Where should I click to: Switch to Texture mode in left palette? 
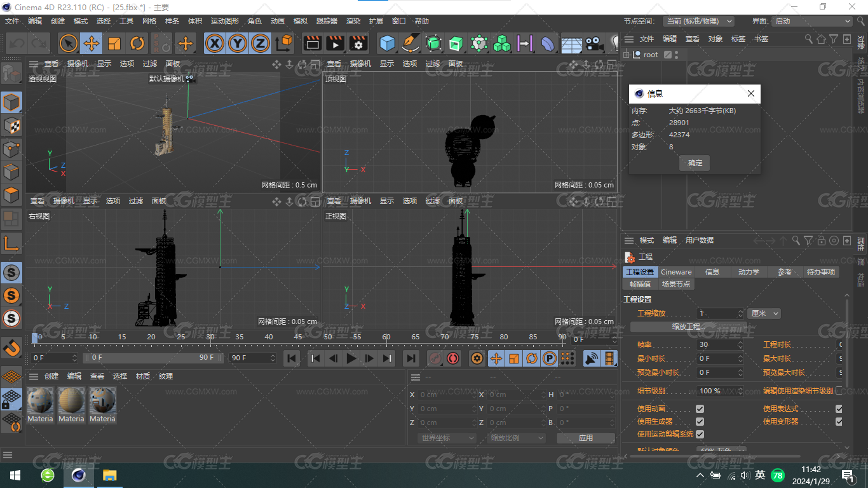point(11,125)
